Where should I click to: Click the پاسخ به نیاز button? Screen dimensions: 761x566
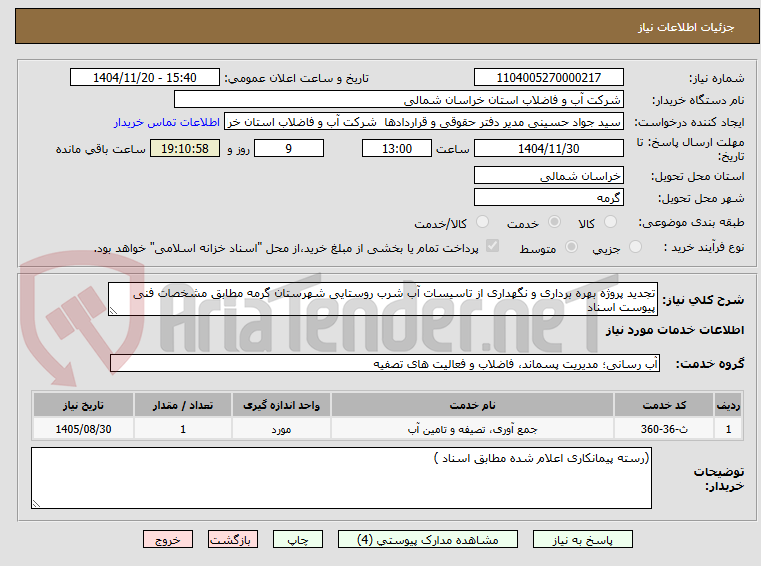pyautogui.click(x=582, y=539)
